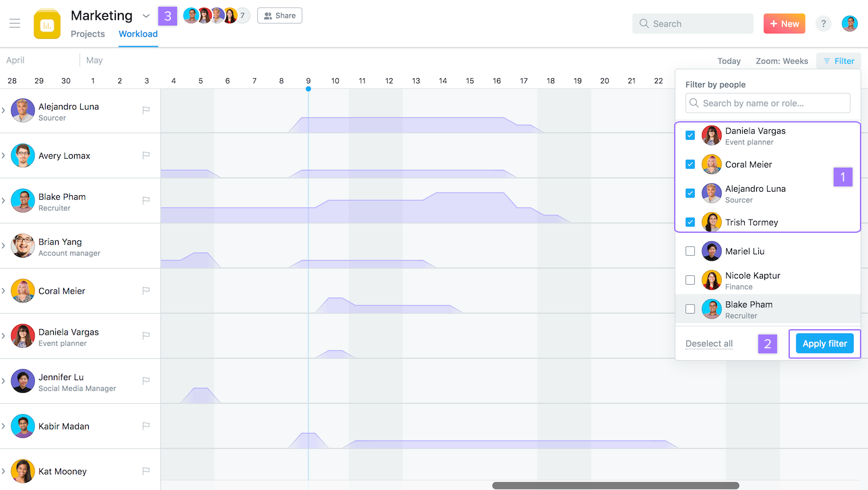Expand Blake Pham workload row
The image size is (868, 490).
pyautogui.click(x=4, y=201)
